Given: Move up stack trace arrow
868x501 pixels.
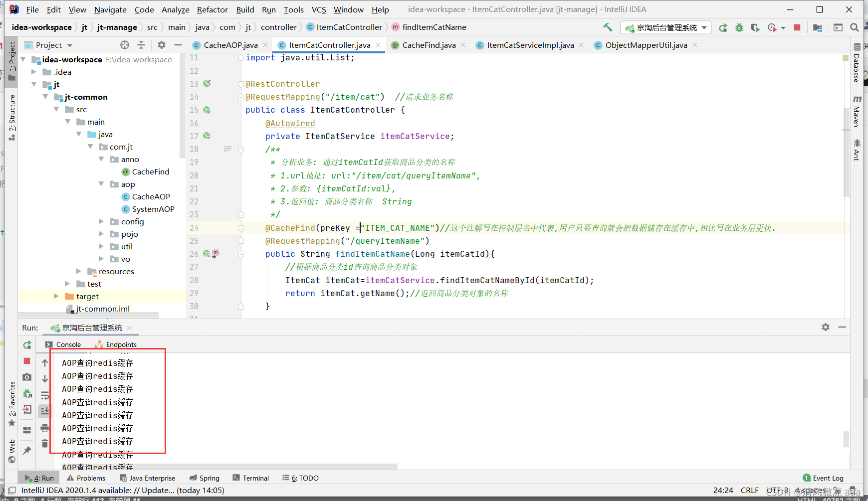Looking at the screenshot, I should pyautogui.click(x=45, y=363).
